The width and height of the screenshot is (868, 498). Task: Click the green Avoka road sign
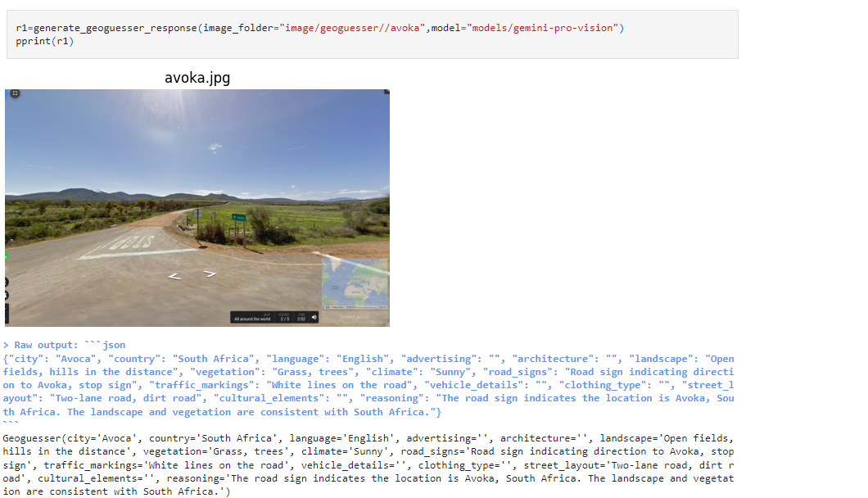point(238,218)
